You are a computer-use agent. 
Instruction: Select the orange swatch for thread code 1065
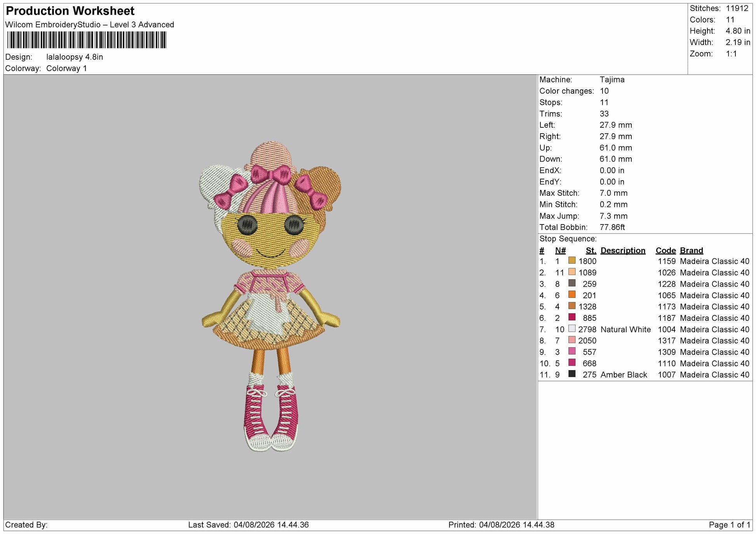[571, 294]
